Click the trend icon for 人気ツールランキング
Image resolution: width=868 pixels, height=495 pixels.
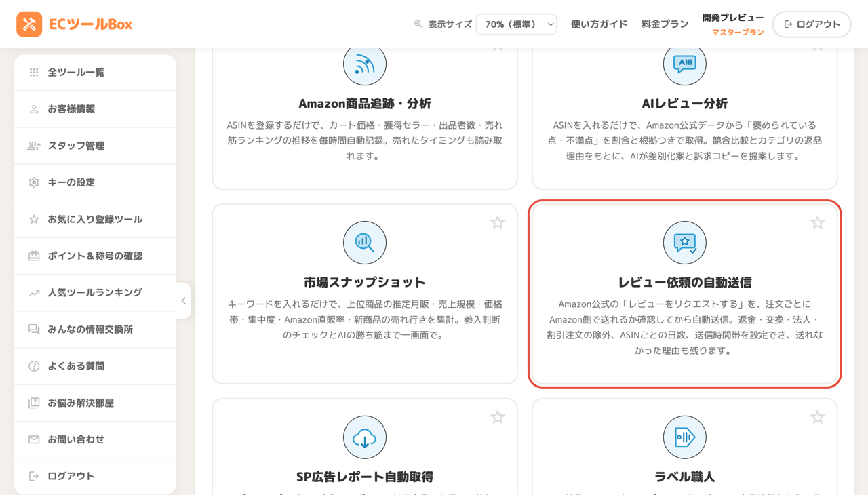coord(34,293)
